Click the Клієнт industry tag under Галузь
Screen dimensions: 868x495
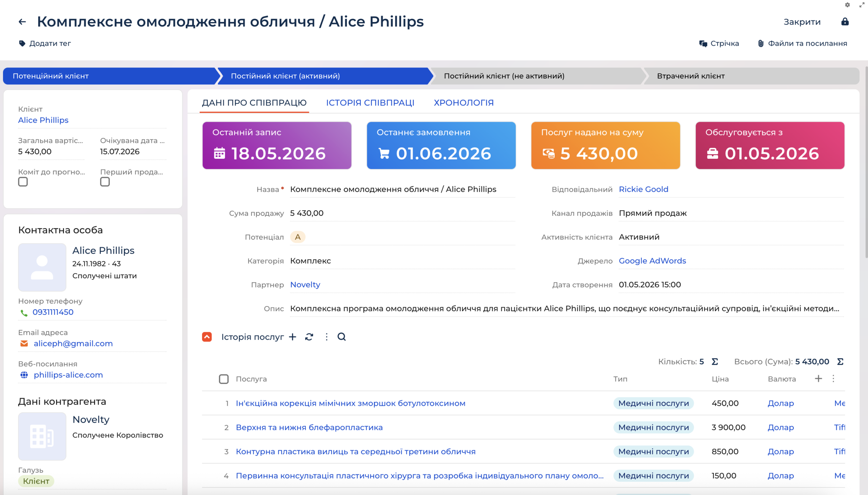36,481
